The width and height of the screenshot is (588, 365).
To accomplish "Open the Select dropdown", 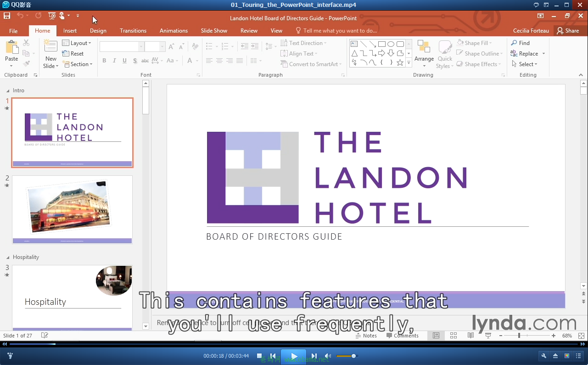I will [x=524, y=64].
